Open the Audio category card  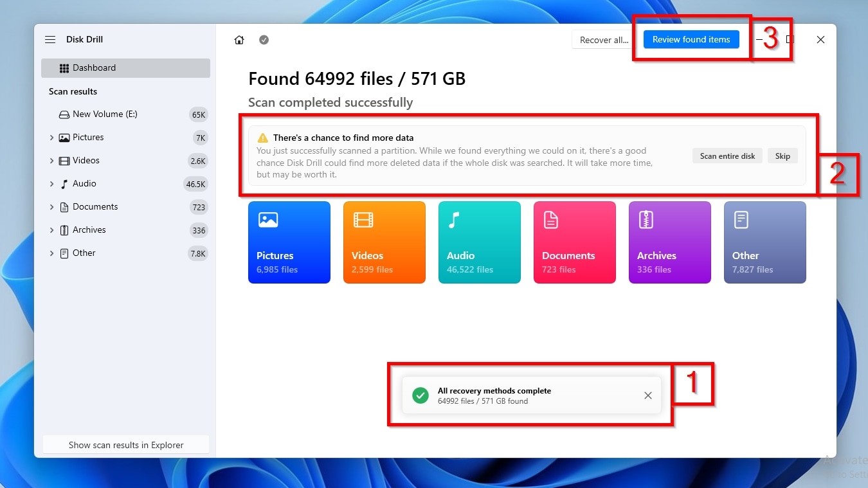479,242
